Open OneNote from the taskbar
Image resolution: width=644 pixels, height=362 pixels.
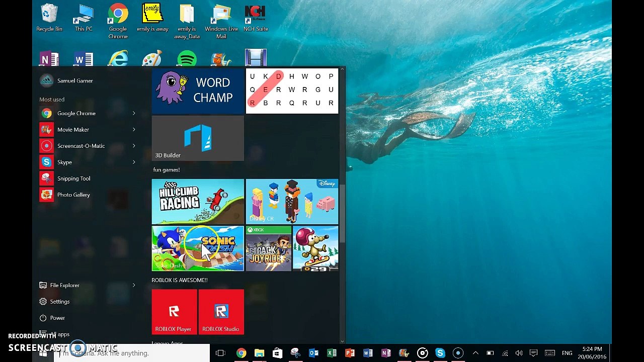(386, 353)
